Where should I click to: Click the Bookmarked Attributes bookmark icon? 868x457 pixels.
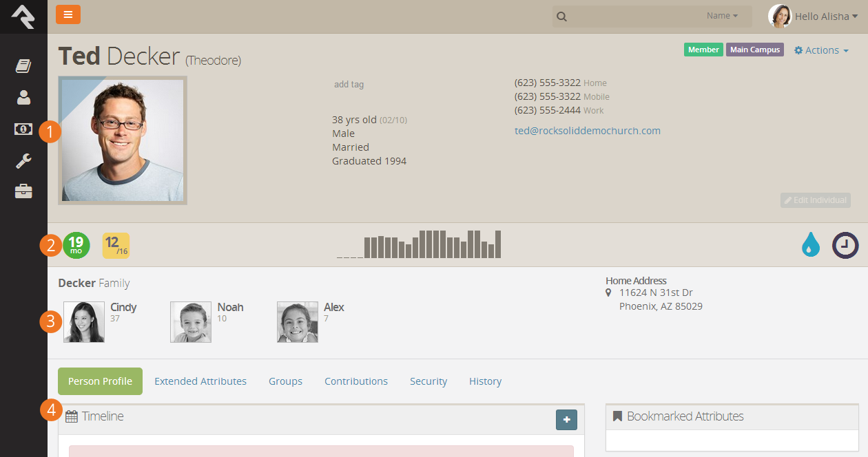coord(618,416)
